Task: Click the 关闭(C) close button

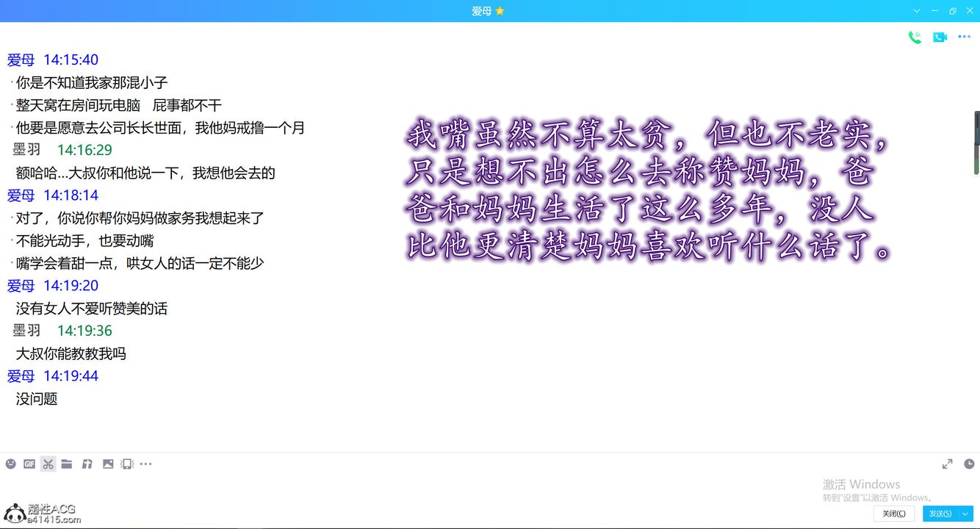Action: 894,514
